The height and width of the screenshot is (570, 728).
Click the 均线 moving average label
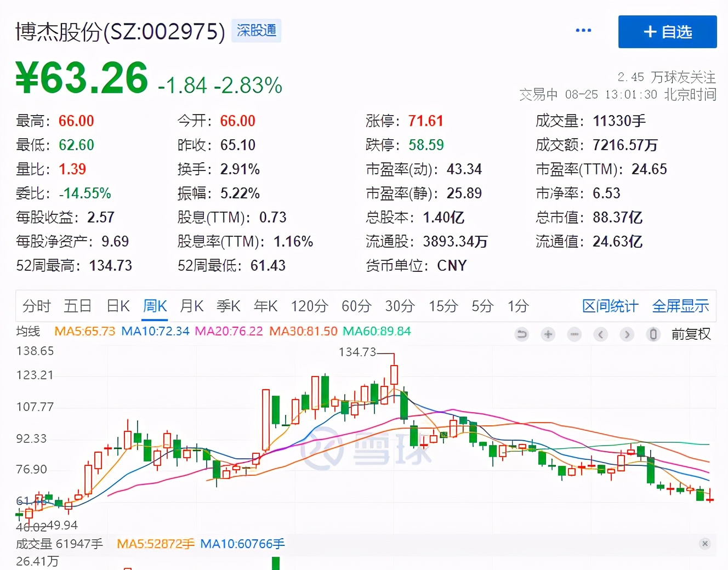coord(28,331)
